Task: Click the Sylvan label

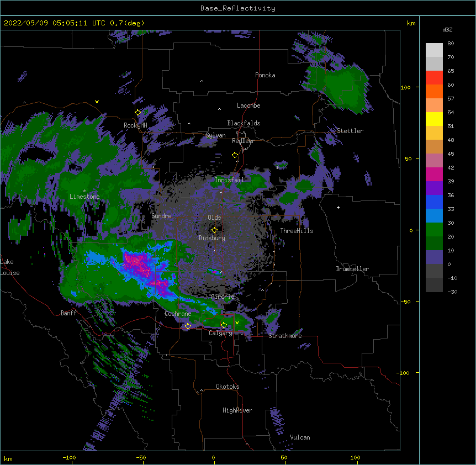Action: [x=215, y=135]
